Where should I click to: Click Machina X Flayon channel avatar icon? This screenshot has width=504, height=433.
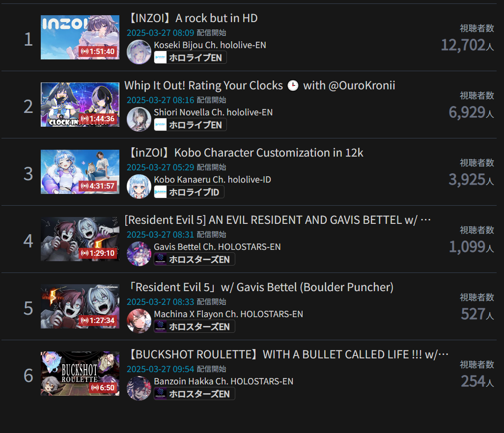point(139,321)
